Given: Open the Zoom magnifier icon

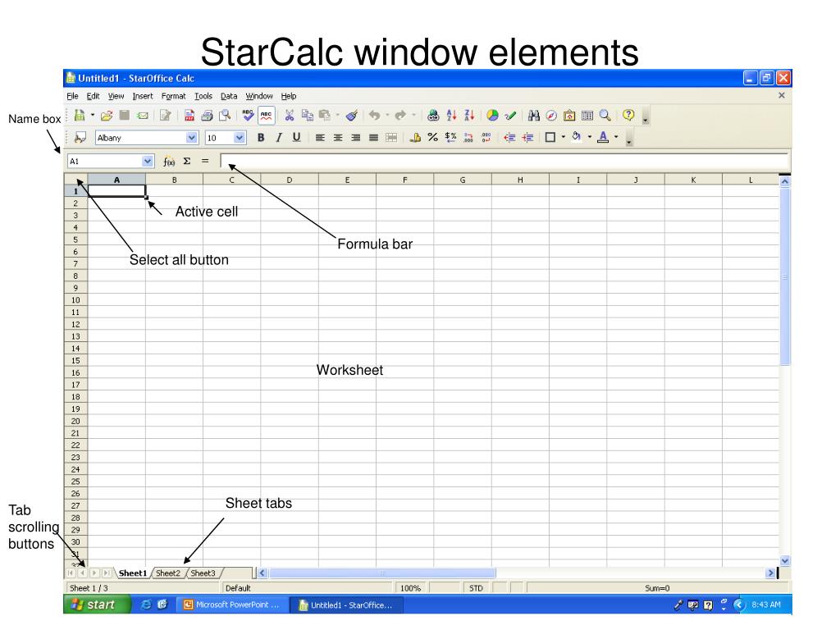Looking at the screenshot, I should (605, 115).
